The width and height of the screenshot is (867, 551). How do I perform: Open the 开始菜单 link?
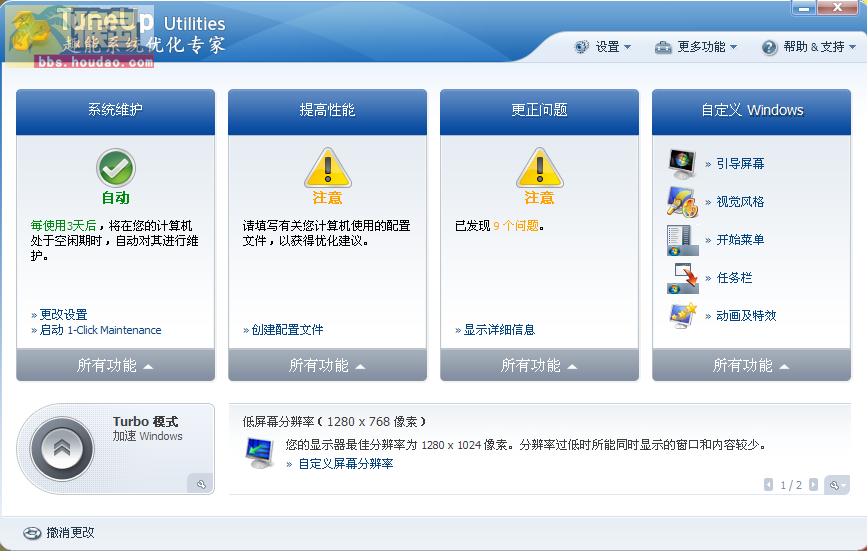click(x=740, y=240)
